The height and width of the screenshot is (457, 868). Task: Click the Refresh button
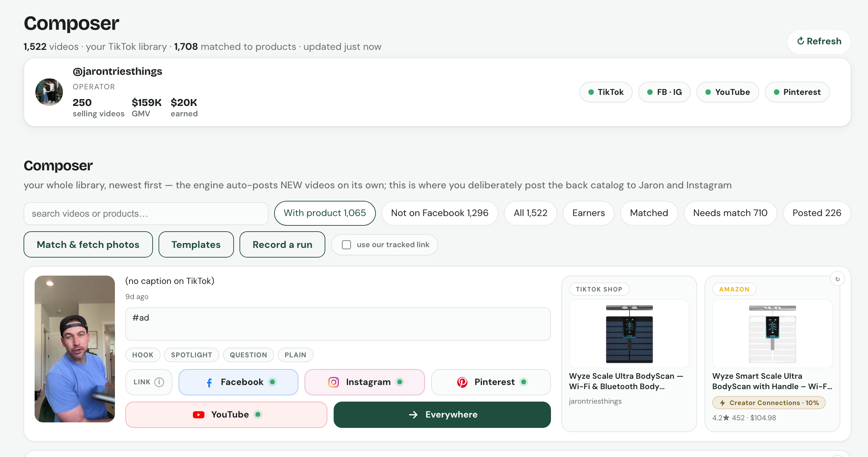tap(819, 42)
